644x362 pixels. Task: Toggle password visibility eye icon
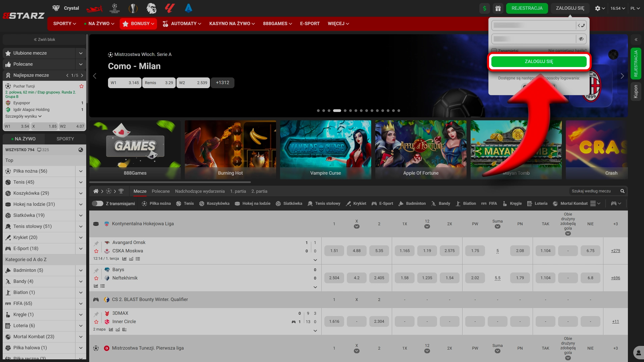(x=581, y=39)
